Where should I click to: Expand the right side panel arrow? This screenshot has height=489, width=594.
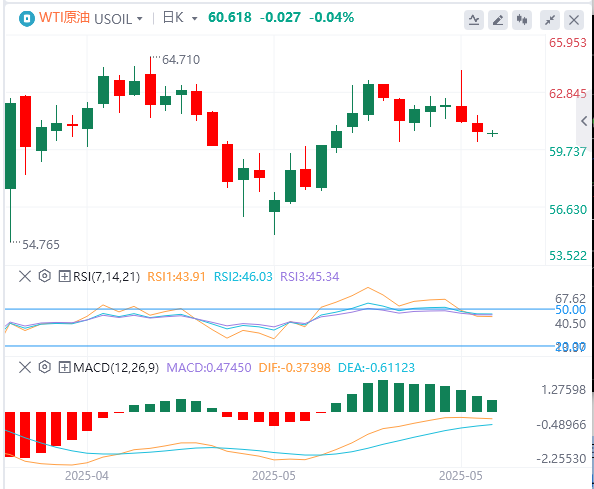(x=584, y=121)
